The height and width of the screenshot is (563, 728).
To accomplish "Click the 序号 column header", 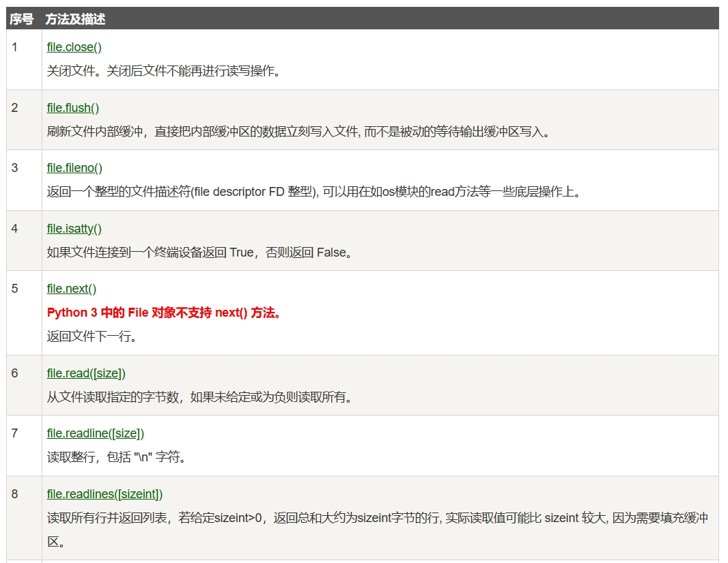I will click(x=21, y=19).
